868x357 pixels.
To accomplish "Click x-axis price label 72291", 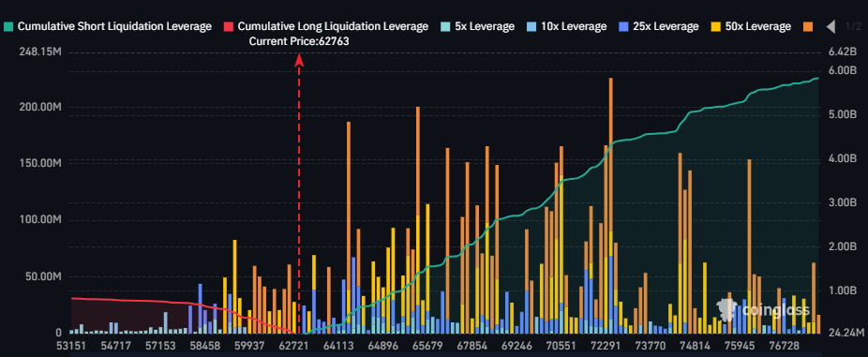I will point(606,347).
